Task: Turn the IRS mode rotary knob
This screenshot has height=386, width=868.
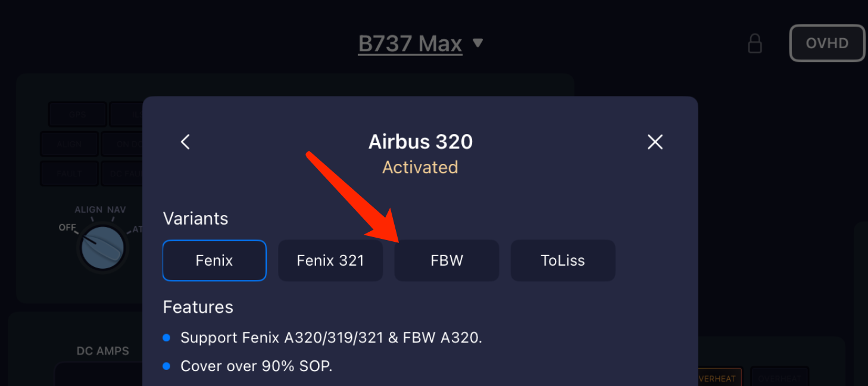Action: click(x=102, y=247)
